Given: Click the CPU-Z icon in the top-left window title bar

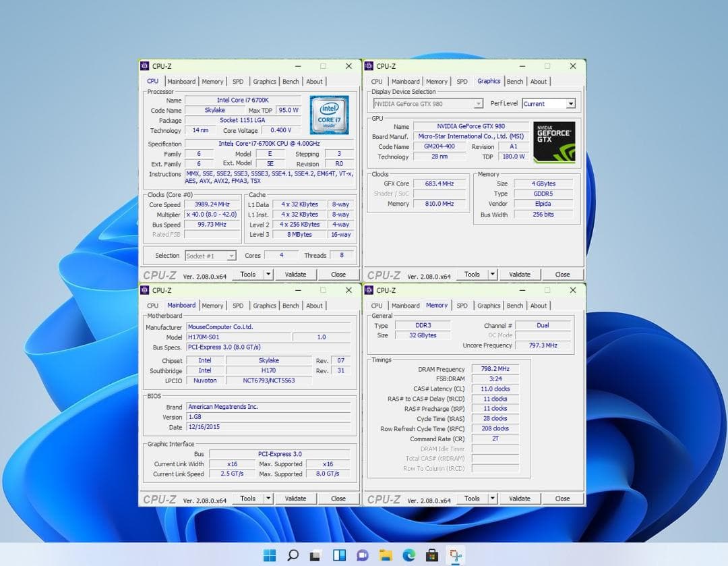Looking at the screenshot, I should point(144,66).
